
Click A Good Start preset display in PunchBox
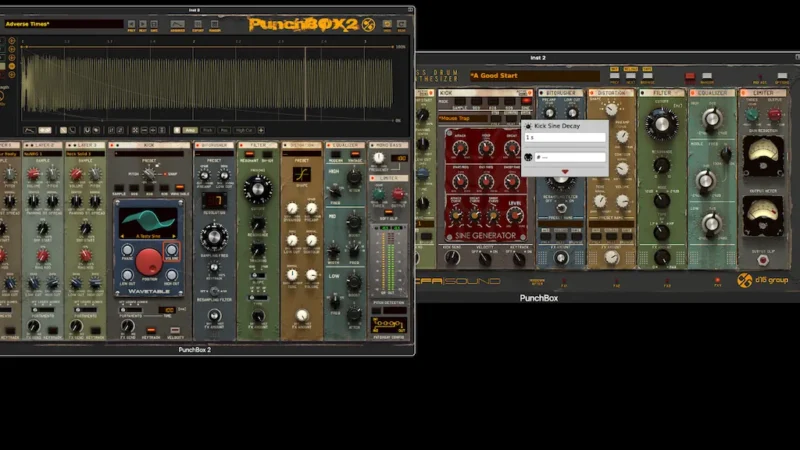click(534, 76)
